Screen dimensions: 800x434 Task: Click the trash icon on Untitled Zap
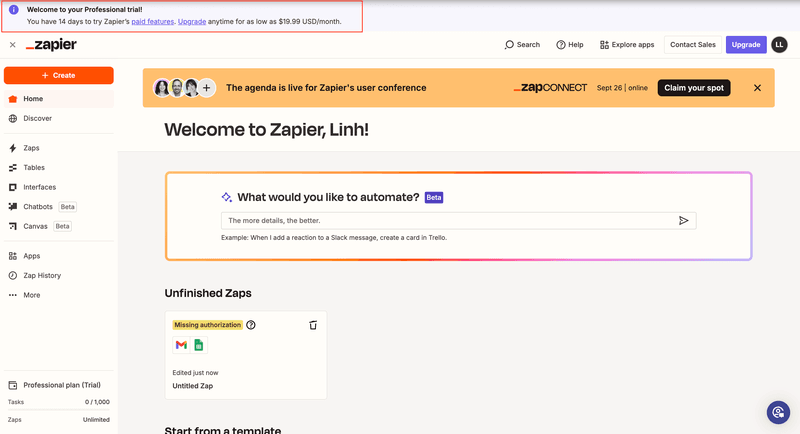[313, 325]
